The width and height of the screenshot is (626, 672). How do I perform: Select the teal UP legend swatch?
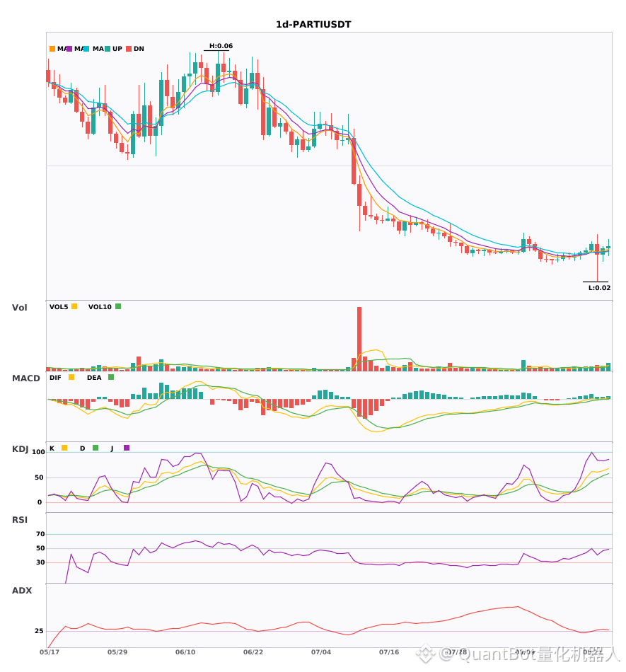pyautogui.click(x=108, y=49)
